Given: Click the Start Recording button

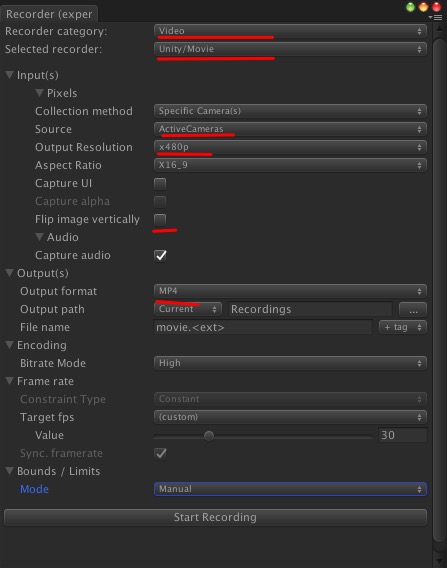Looking at the screenshot, I should pyautogui.click(x=215, y=517).
